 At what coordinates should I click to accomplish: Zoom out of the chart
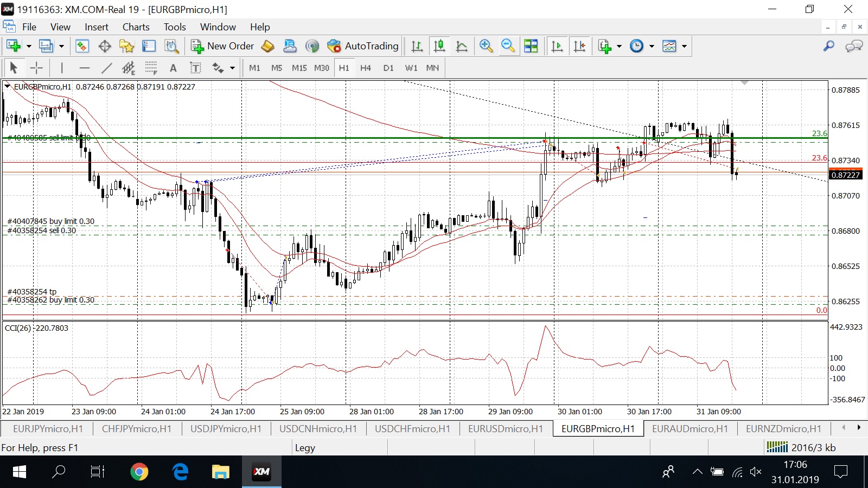[x=508, y=46]
